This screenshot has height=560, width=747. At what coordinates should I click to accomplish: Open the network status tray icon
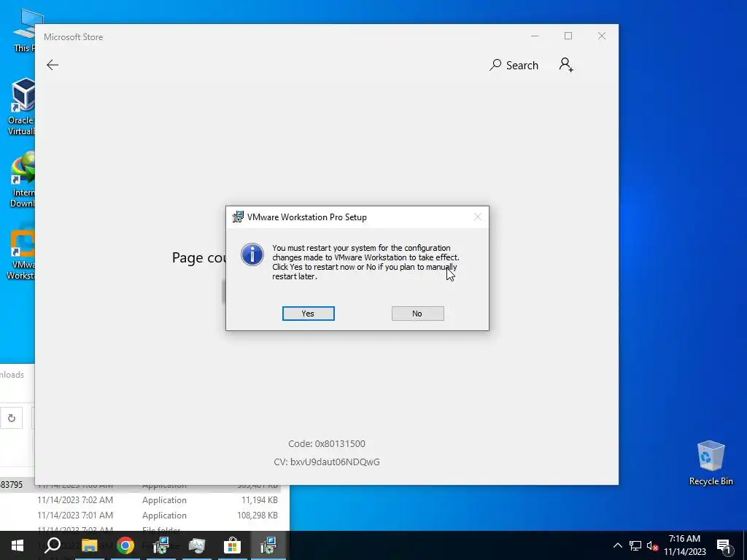[635, 545]
